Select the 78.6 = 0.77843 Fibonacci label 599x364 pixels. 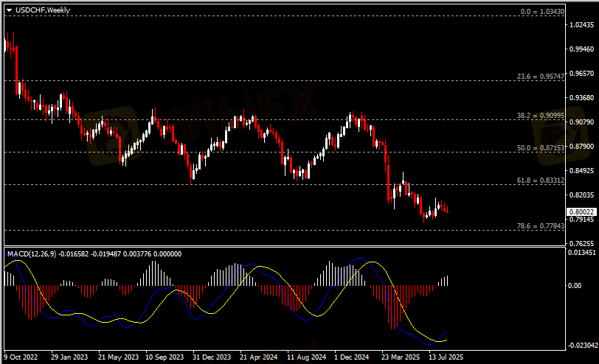tap(541, 226)
